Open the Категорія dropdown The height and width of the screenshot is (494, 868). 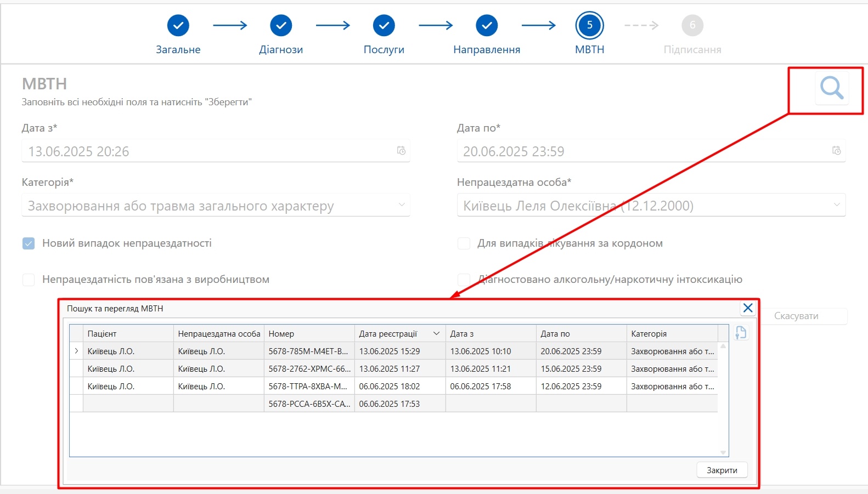coord(216,206)
